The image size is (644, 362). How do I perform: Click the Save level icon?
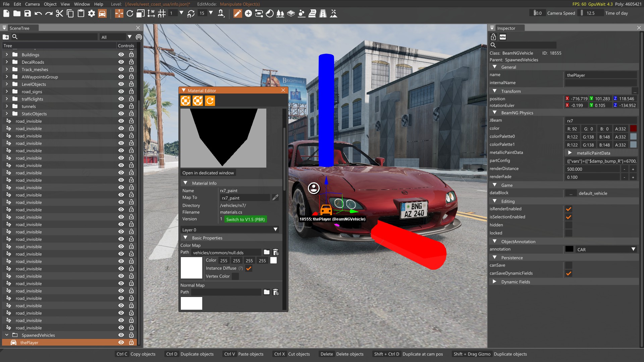28,13
